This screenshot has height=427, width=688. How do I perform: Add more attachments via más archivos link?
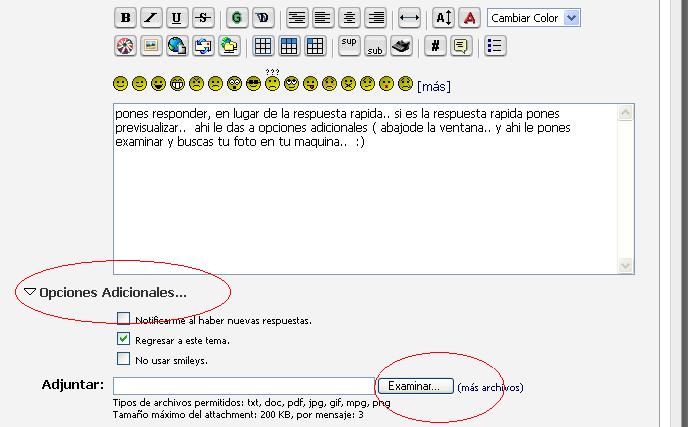tap(490, 388)
